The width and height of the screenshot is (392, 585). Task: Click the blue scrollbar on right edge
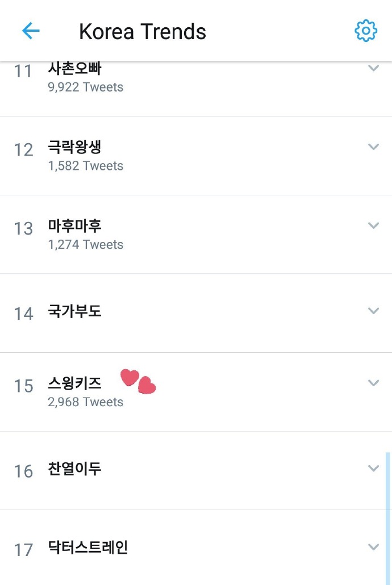click(x=388, y=517)
